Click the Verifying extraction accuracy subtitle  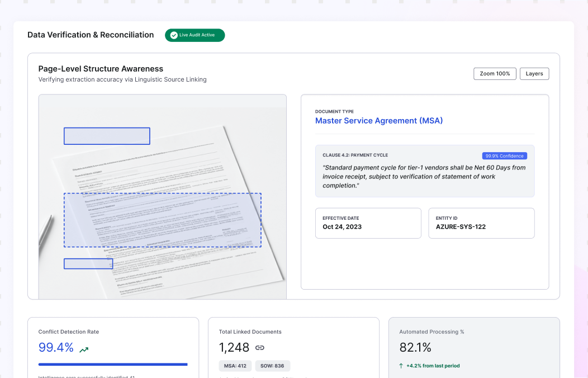(122, 79)
